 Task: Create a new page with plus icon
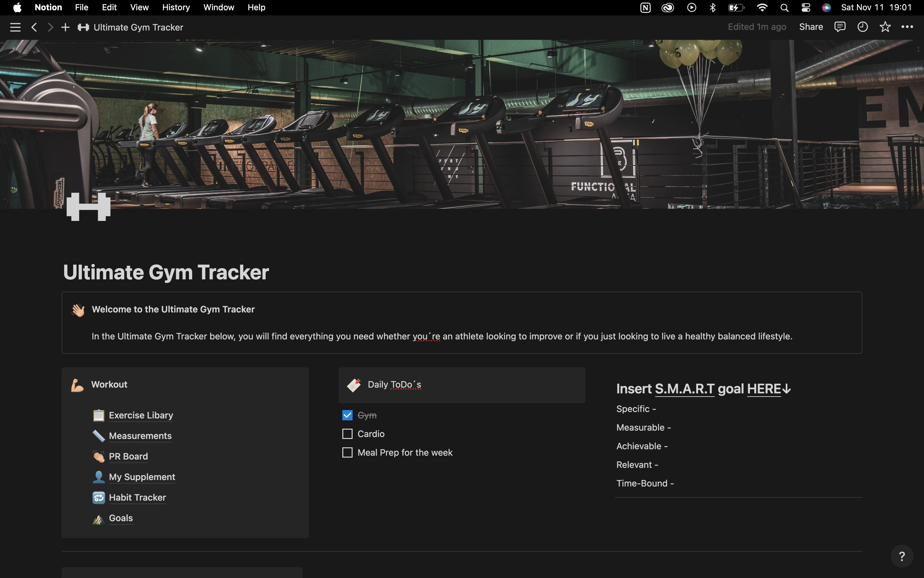tap(65, 27)
